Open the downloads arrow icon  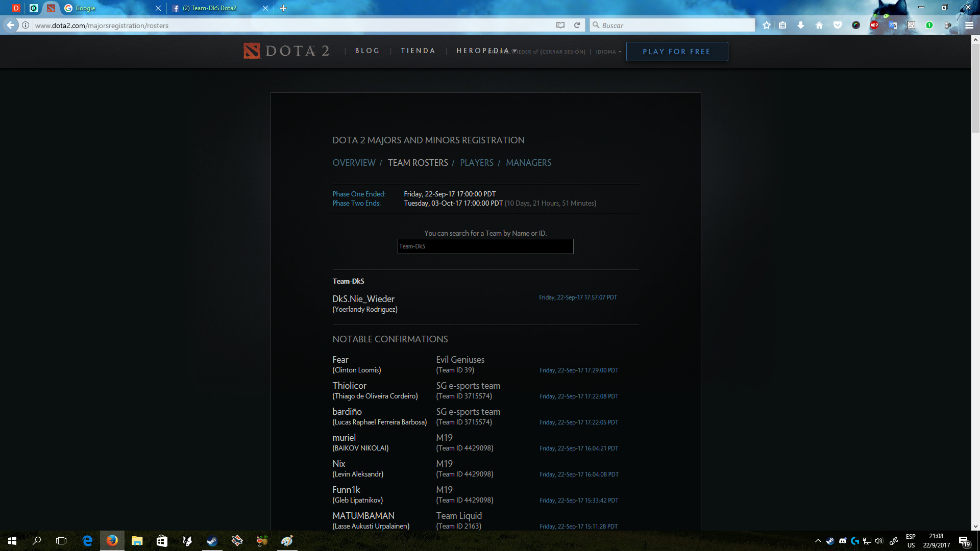point(801,25)
